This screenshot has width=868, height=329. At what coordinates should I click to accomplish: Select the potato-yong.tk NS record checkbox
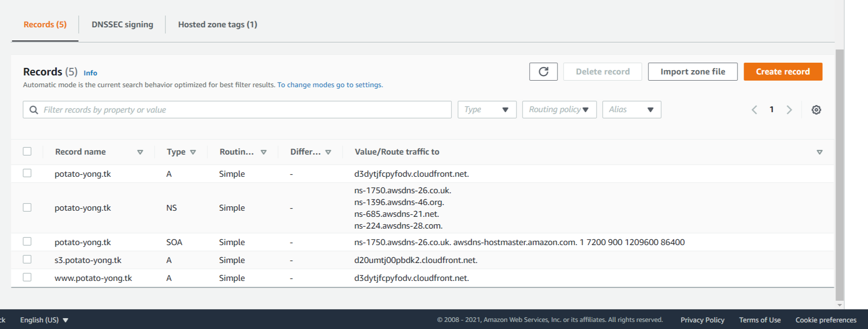[x=27, y=207]
